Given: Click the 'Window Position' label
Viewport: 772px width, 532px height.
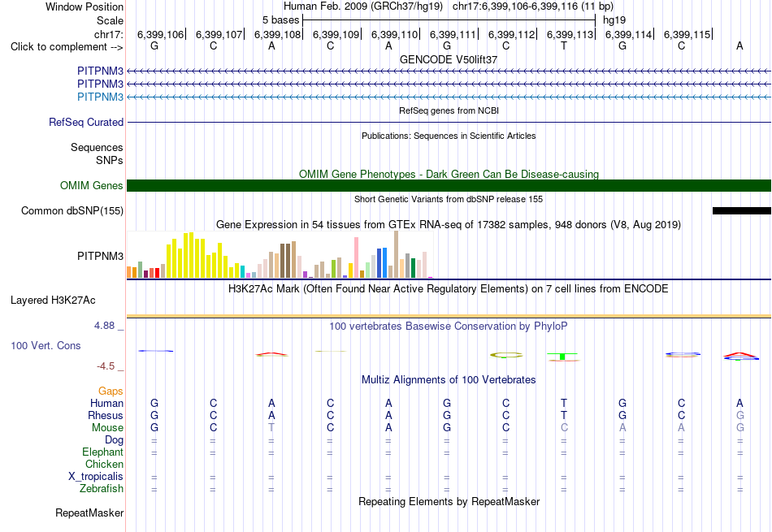Looking at the screenshot, I should point(85,6).
